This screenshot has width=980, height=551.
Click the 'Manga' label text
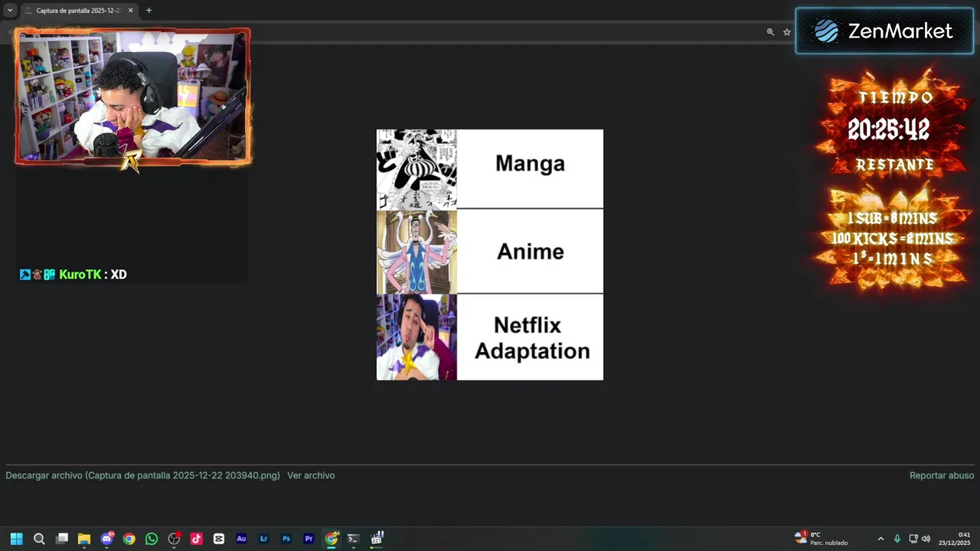530,163
